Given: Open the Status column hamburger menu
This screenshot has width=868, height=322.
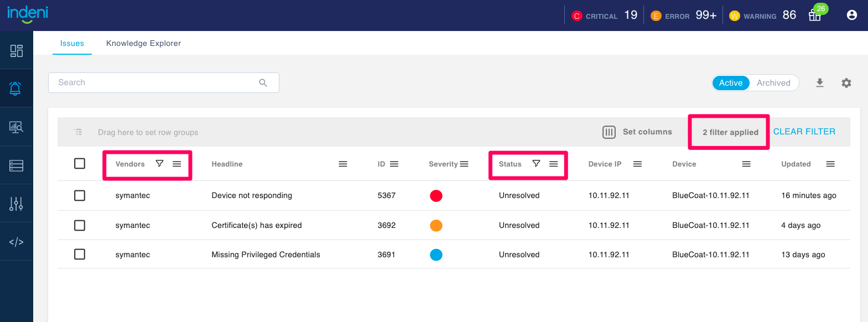Looking at the screenshot, I should point(553,164).
